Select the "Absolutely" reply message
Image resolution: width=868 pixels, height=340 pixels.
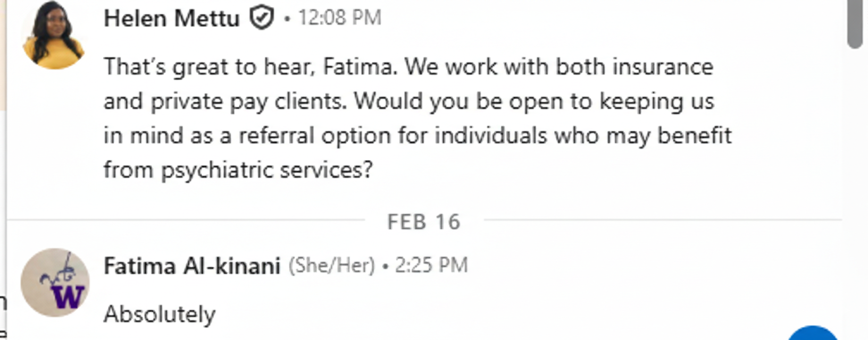coord(160,314)
